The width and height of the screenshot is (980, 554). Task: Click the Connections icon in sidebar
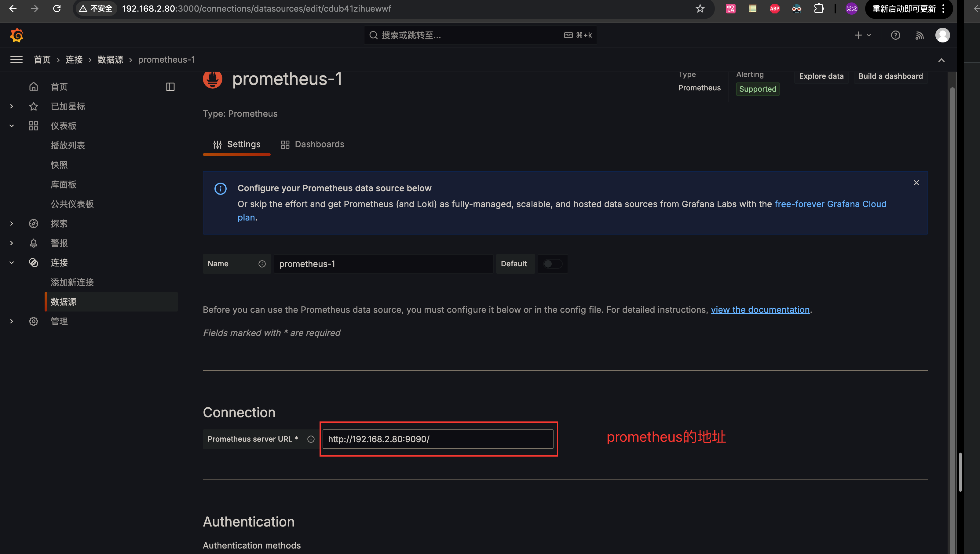click(x=34, y=263)
